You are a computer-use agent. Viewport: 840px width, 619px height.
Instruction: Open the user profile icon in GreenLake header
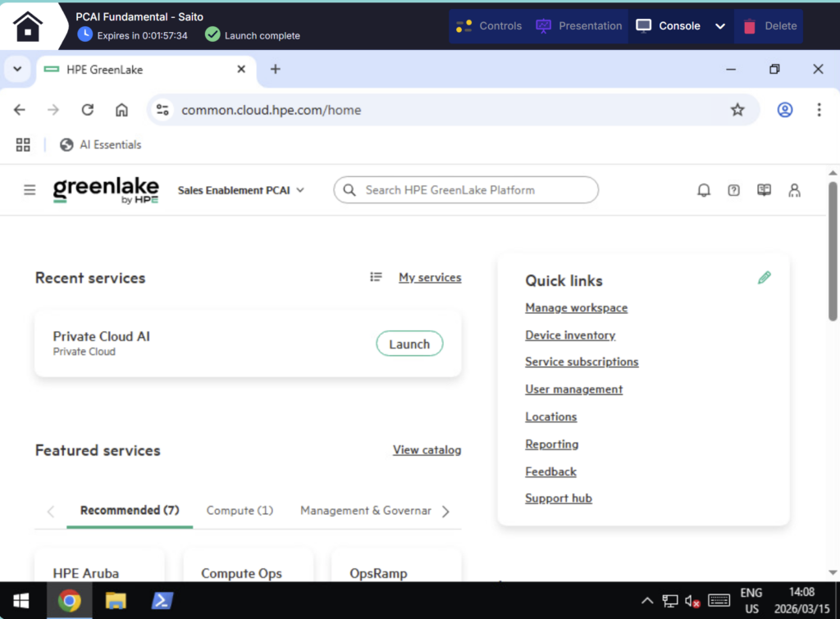point(794,190)
